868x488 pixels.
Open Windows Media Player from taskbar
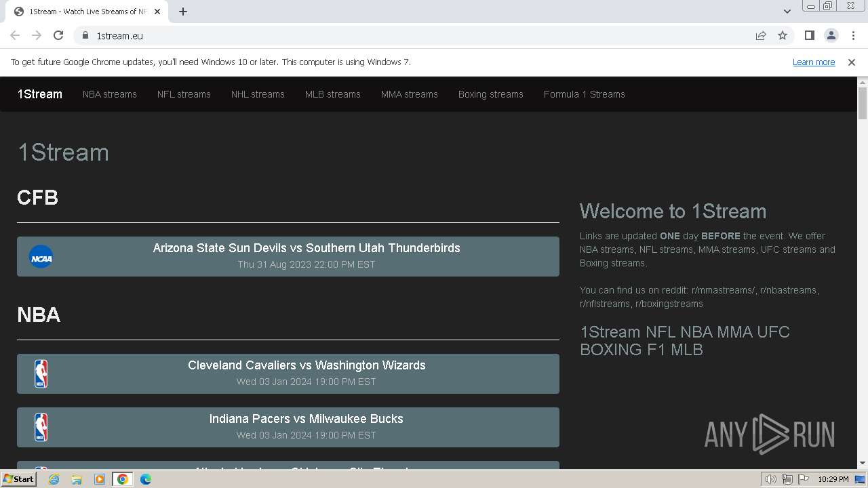(x=100, y=479)
